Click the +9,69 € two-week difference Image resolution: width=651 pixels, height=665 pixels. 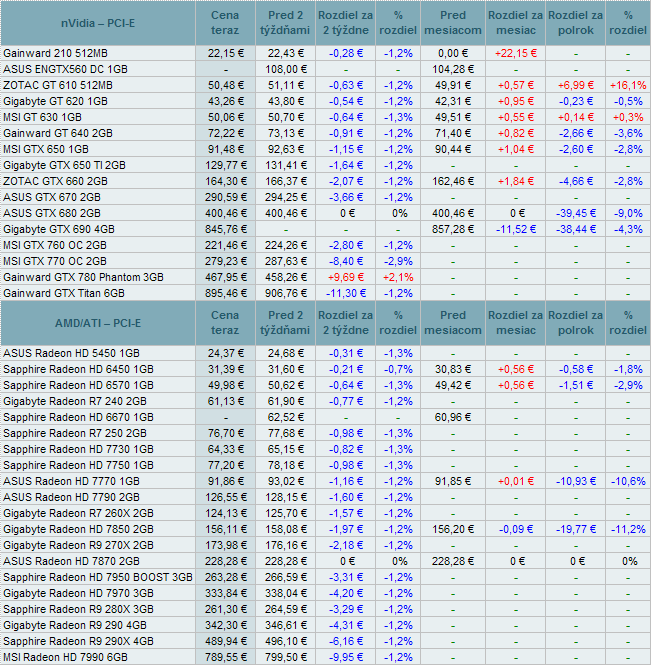[346, 277]
